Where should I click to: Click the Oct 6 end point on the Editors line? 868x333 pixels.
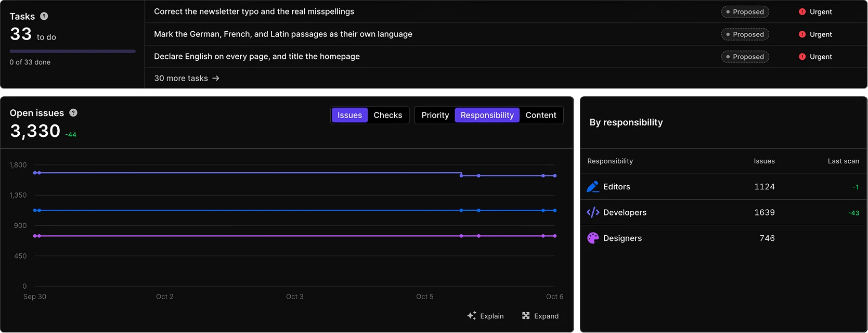coord(555,210)
